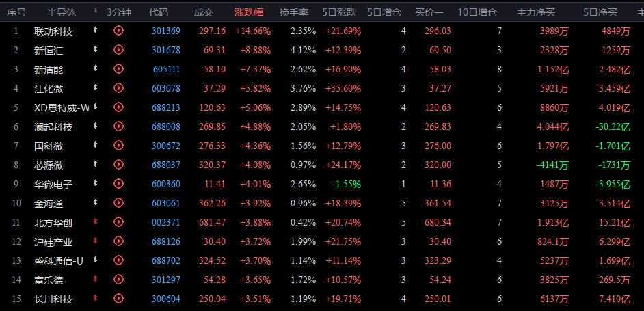Click the red marker icon beside 沪硅产业
The image size is (644, 311).
coord(96,241)
